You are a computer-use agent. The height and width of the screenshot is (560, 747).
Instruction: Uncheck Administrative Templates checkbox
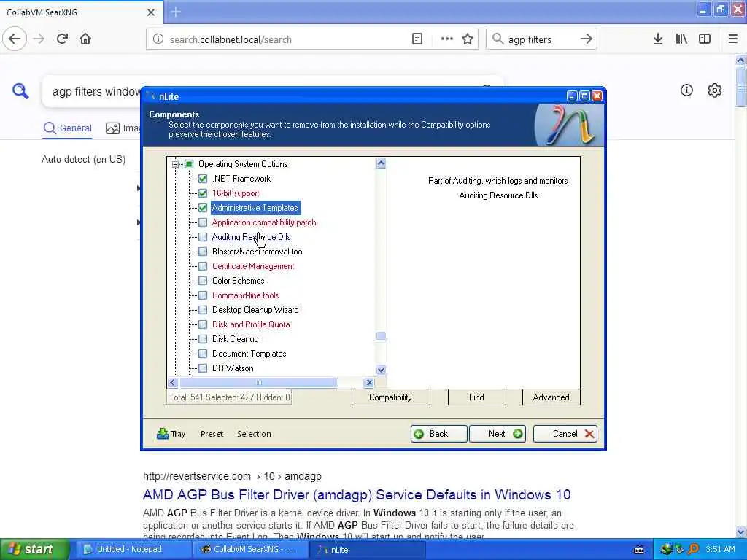203,208
